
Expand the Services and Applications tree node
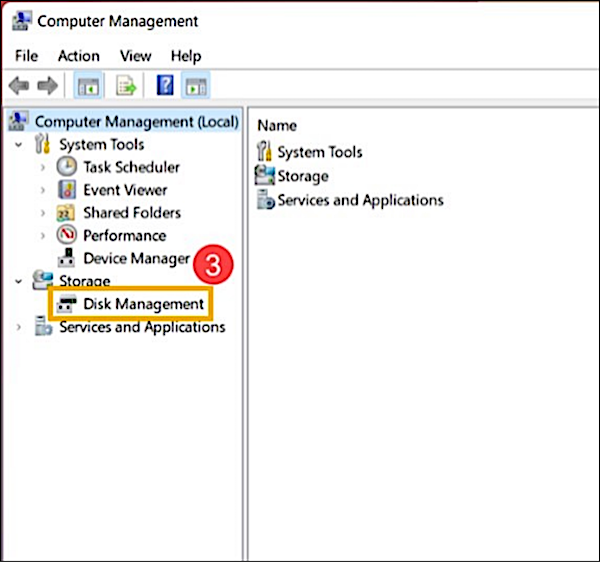point(19,327)
